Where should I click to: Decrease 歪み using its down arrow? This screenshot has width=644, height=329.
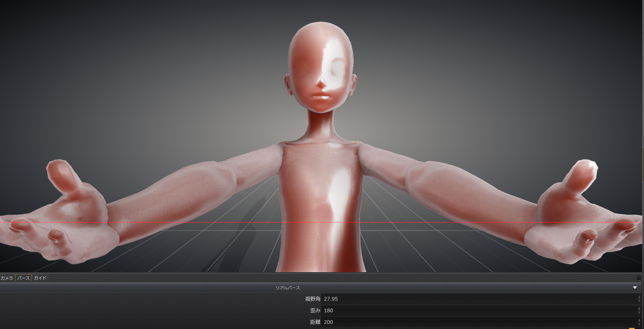pyautogui.click(x=639, y=313)
